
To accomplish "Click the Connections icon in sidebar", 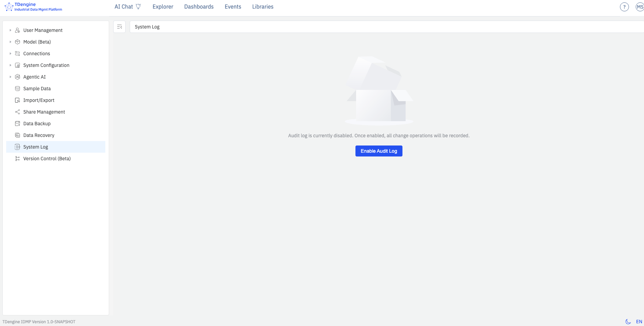I will click(17, 54).
